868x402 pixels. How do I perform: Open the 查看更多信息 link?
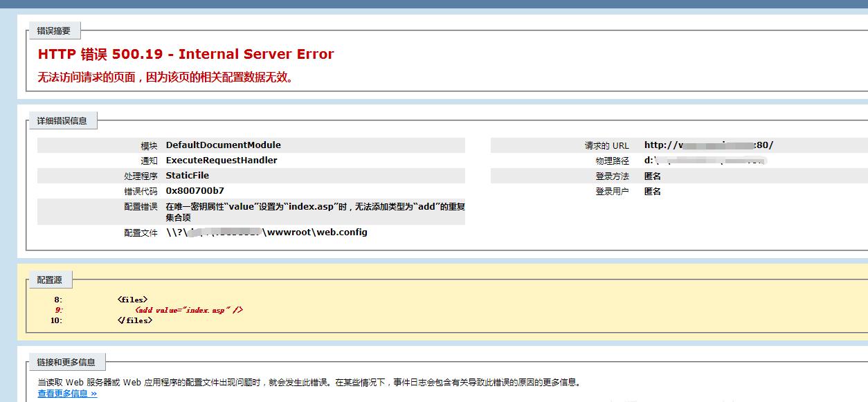pyautogui.click(x=67, y=394)
